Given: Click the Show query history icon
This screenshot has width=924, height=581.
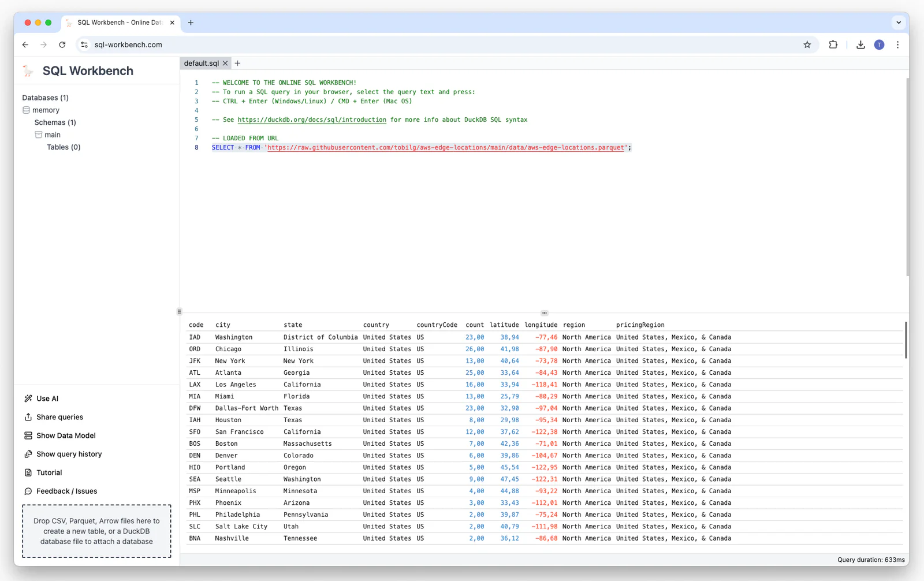Looking at the screenshot, I should [x=28, y=454].
